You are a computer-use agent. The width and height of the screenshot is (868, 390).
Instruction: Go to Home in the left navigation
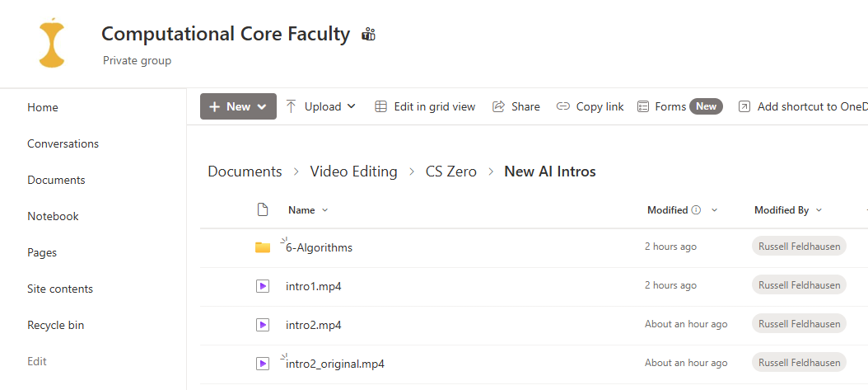point(43,107)
